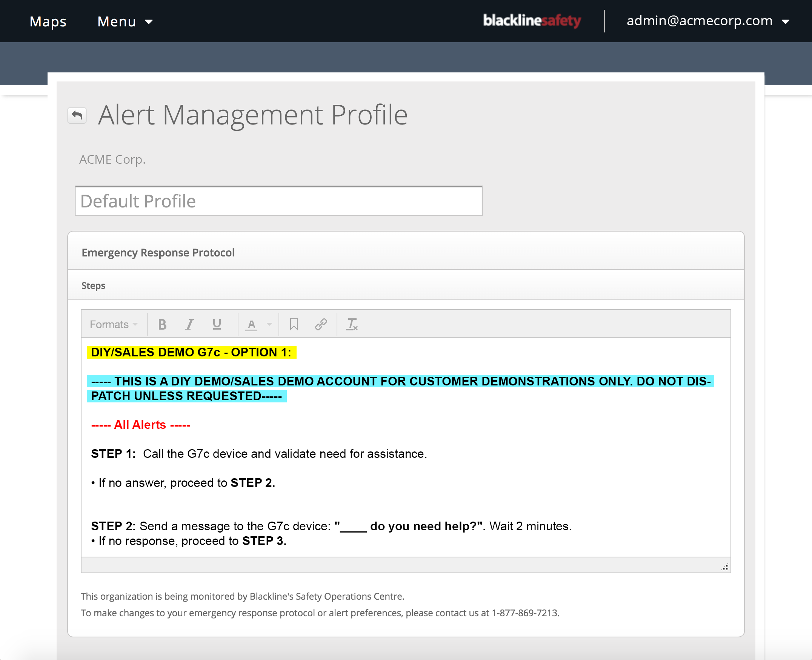Expand the text color dropdown arrow
This screenshot has width=812, height=660.
269,324
